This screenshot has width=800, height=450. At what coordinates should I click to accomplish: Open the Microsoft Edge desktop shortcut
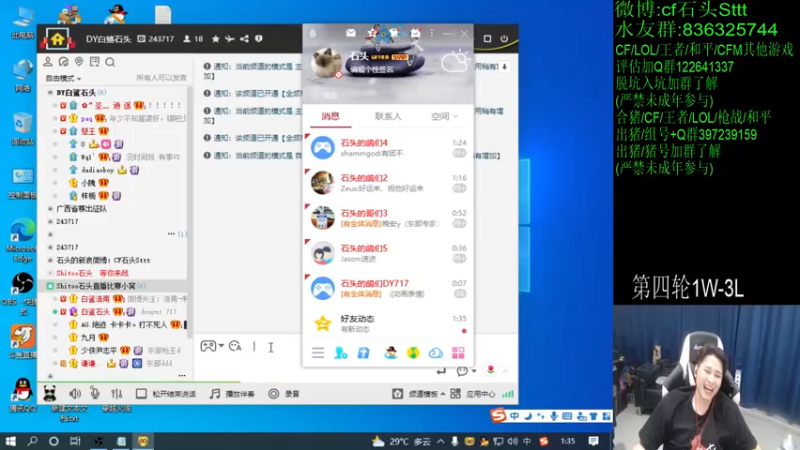click(22, 240)
